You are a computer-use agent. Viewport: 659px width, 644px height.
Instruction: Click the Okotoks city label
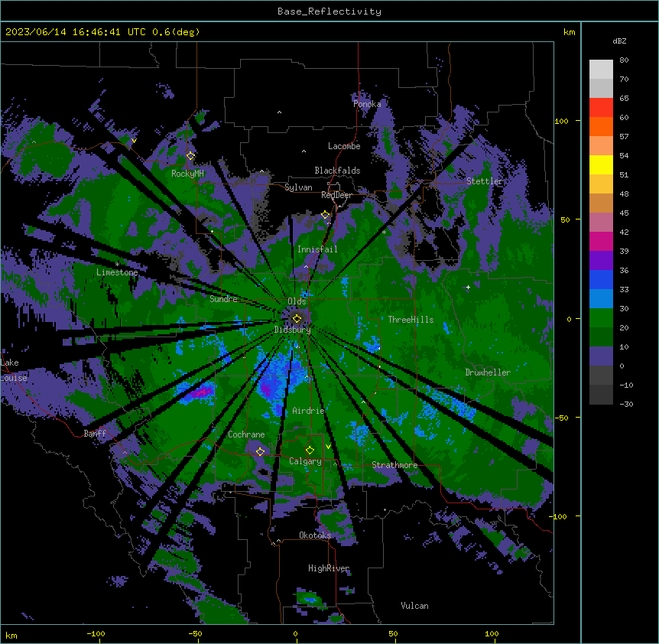tap(315, 535)
